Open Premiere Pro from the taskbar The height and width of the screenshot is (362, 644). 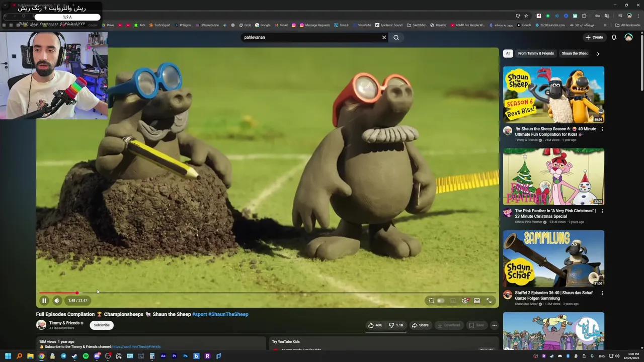[x=174, y=356]
